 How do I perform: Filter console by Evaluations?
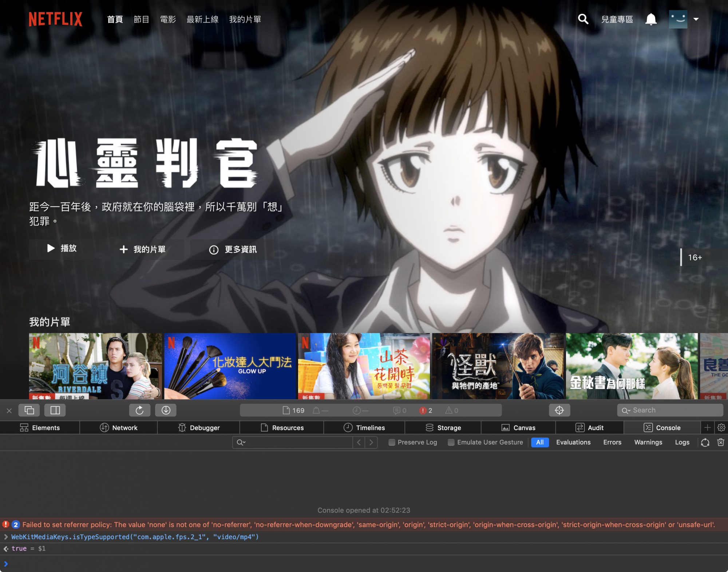point(573,442)
